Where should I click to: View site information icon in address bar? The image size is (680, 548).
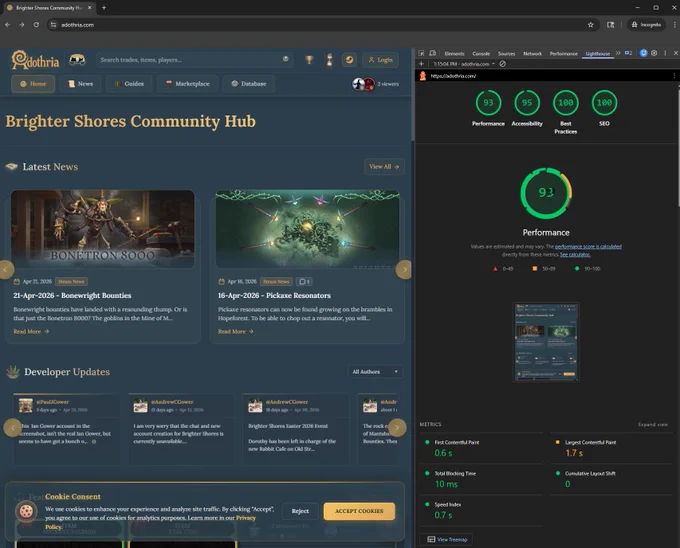click(53, 25)
